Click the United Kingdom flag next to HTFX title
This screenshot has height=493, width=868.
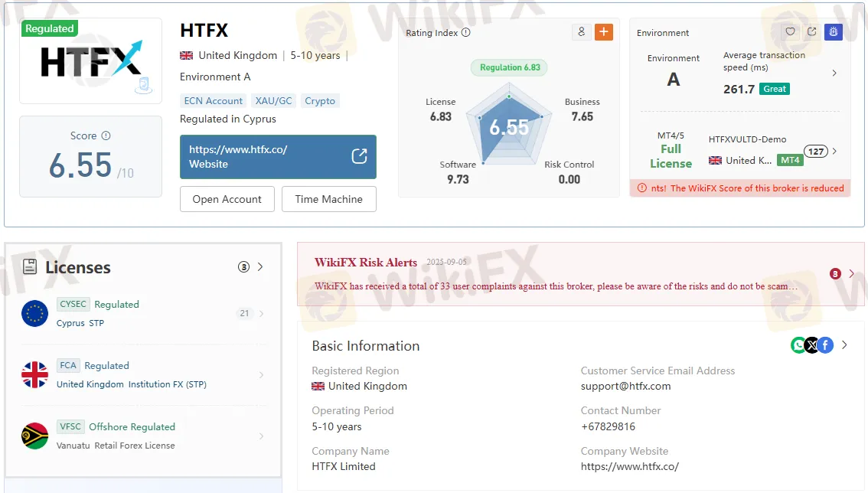187,55
